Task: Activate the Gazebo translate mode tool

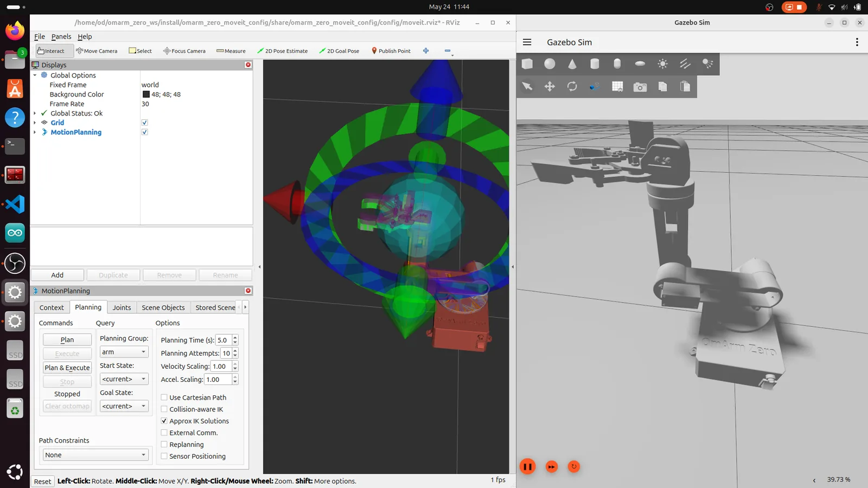Action: pyautogui.click(x=550, y=87)
